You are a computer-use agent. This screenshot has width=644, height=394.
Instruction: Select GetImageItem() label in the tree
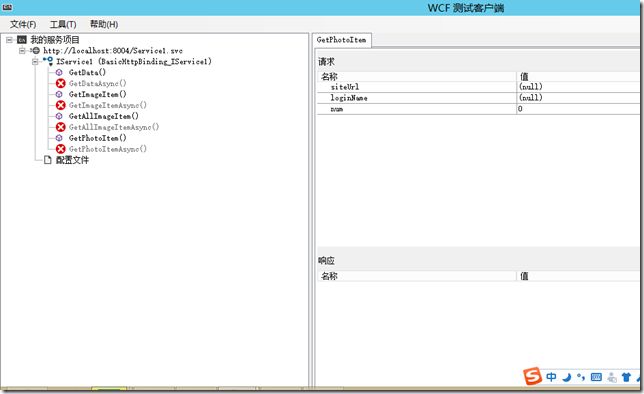point(97,94)
